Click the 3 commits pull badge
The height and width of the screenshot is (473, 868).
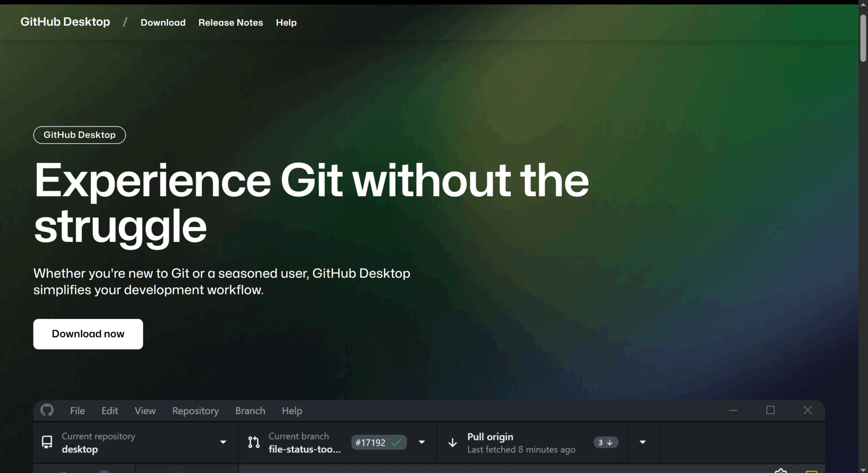(605, 442)
